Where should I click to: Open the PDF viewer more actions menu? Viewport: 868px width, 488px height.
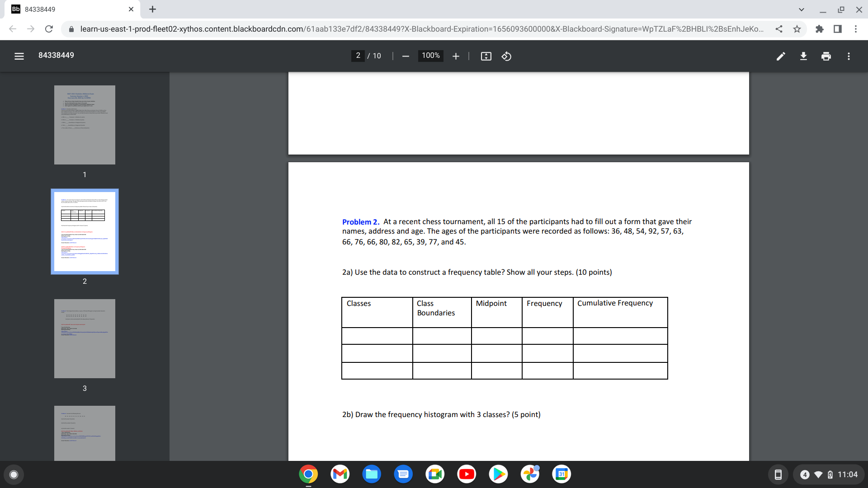coord(849,56)
